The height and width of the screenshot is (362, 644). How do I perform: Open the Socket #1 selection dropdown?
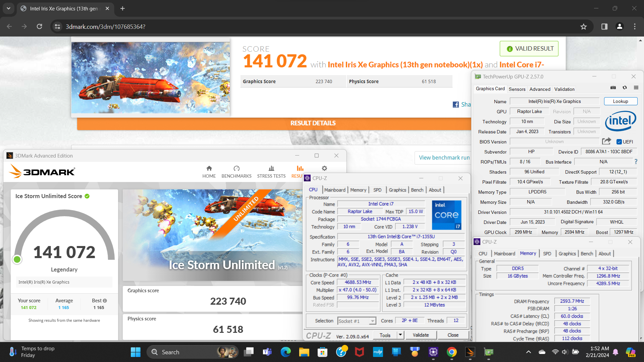point(357,321)
